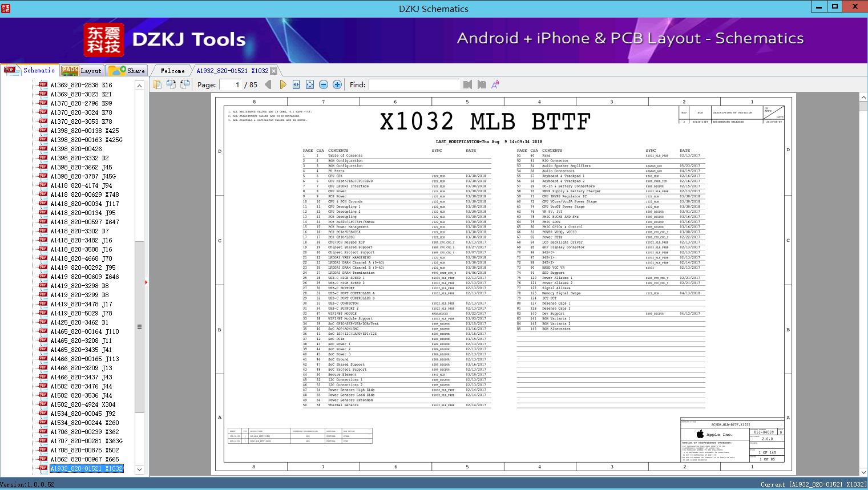Toggle match case for Find
This screenshot has width=868, height=490.
click(495, 84)
